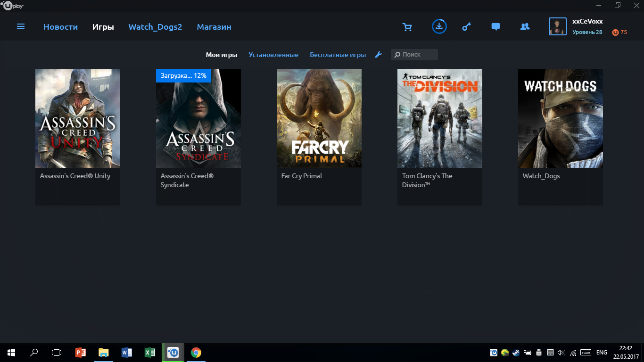The image size is (644, 362).
Task: Click the key activation icon
Action: (466, 27)
